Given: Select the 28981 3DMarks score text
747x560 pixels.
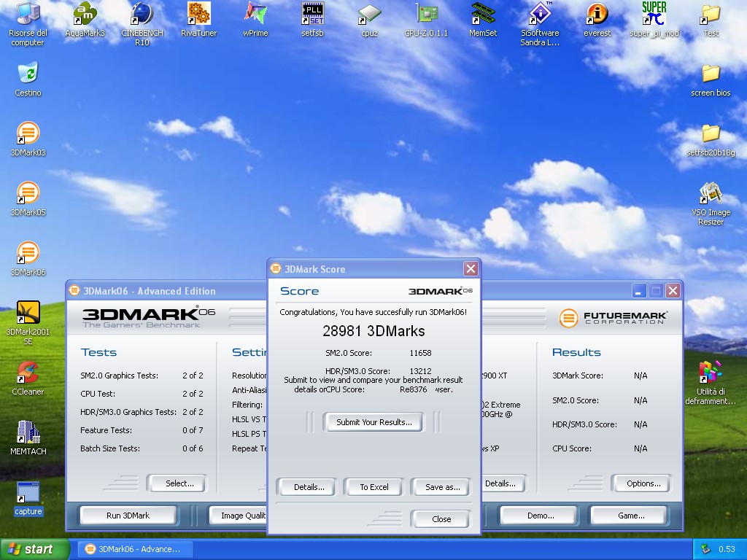Looking at the screenshot, I should click(x=373, y=331).
